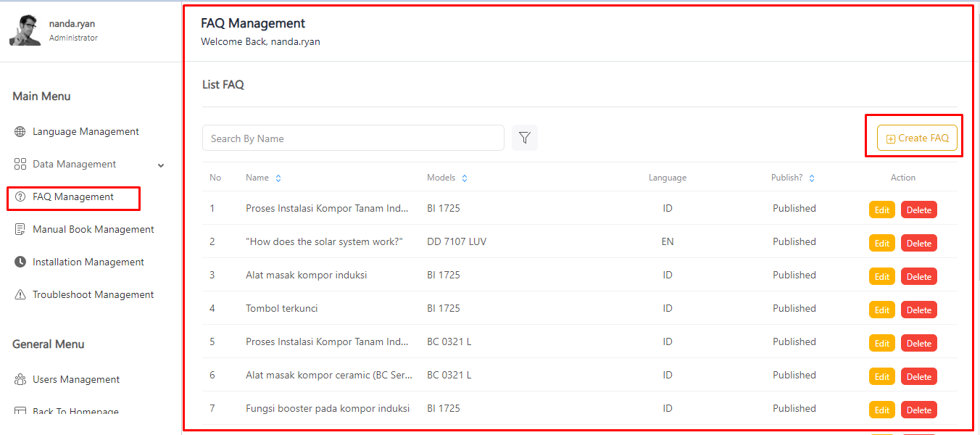The width and height of the screenshot is (980, 435).
Task: Edit the "Alat masak kompor induksi" FAQ
Action: (881, 277)
